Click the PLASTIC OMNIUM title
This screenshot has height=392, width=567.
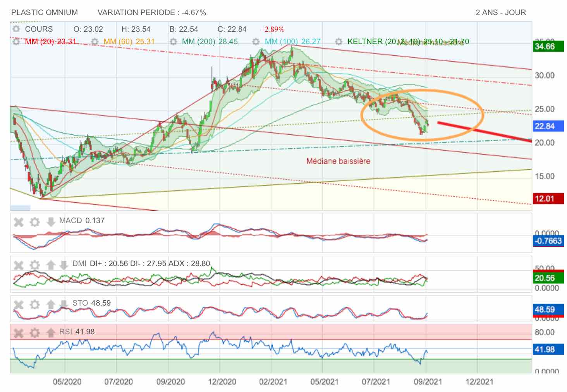pyautogui.click(x=45, y=12)
